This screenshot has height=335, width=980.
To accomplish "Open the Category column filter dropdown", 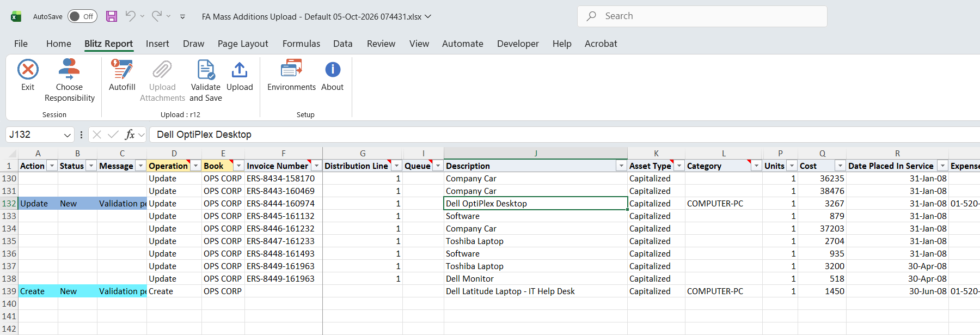I will point(756,166).
